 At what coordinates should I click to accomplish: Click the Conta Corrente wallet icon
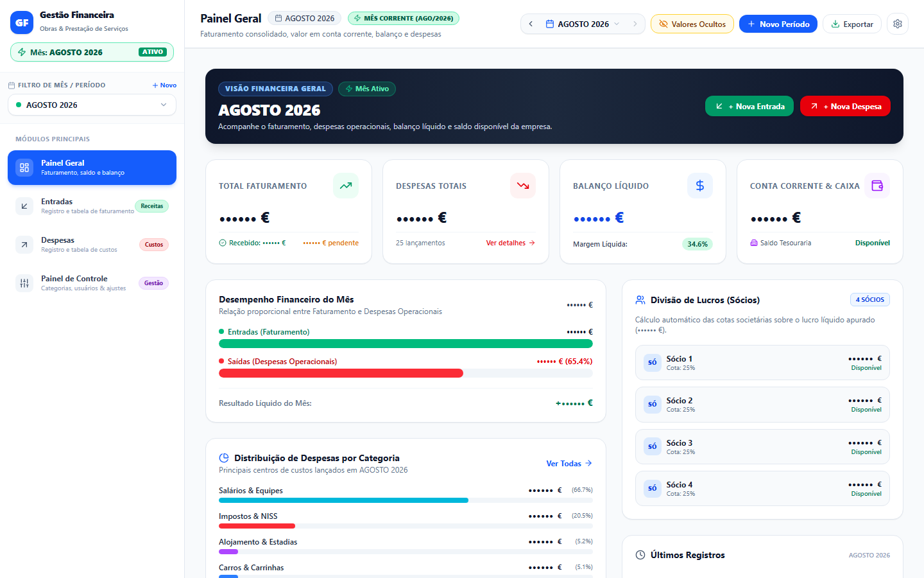coord(877,186)
